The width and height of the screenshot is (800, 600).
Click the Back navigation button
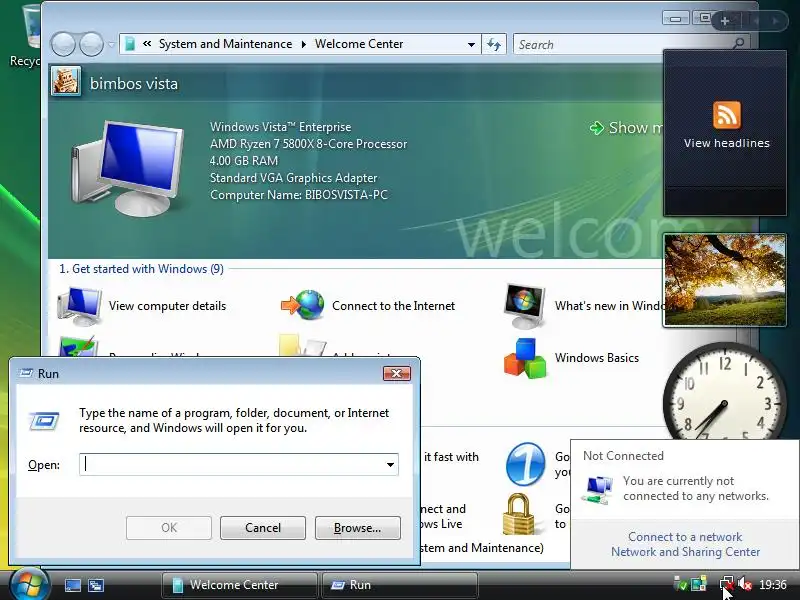click(x=63, y=44)
